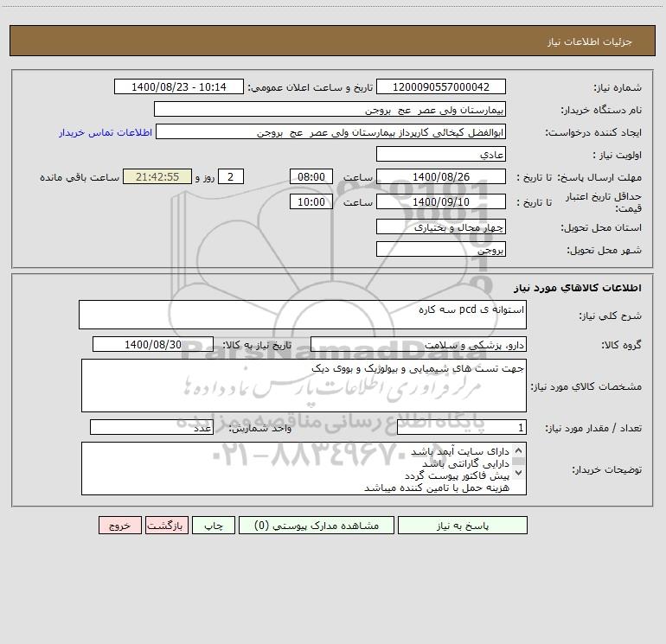666x644 pixels.
Task: Open مشاهده مدارک پیوستی (0) button
Action: point(317,526)
